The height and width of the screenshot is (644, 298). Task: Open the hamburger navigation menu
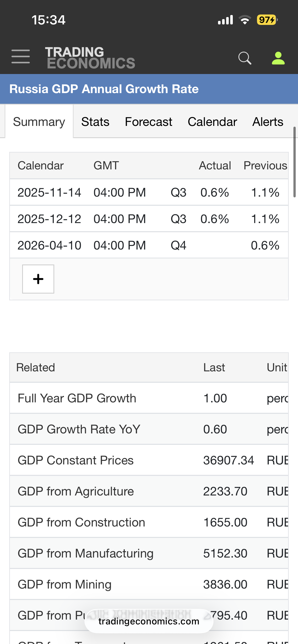click(21, 56)
